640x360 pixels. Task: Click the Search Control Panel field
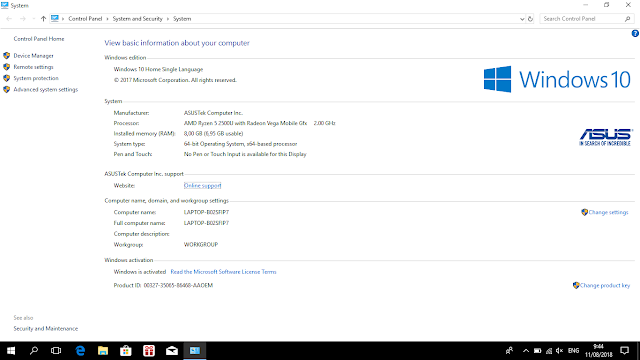click(x=587, y=19)
